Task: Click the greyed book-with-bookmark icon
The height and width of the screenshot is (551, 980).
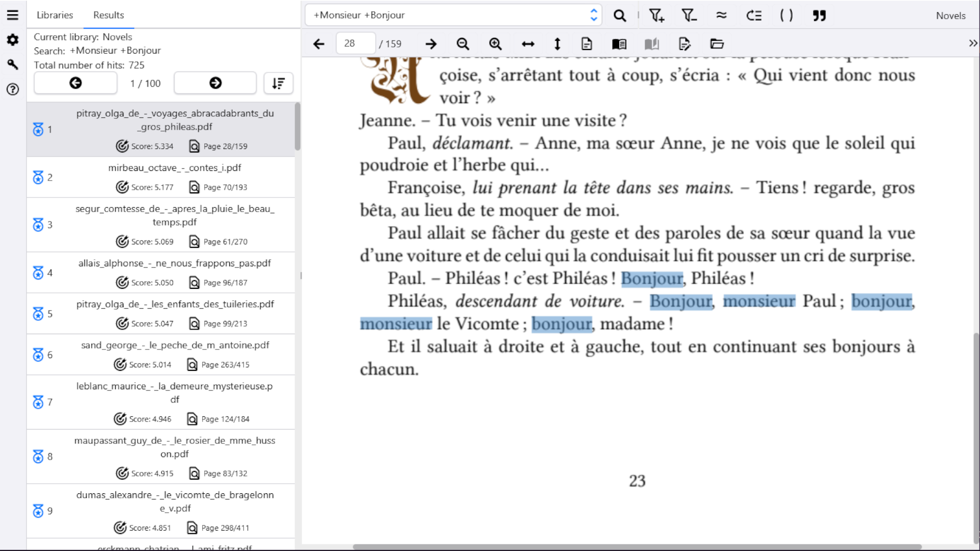Action: pos(652,44)
